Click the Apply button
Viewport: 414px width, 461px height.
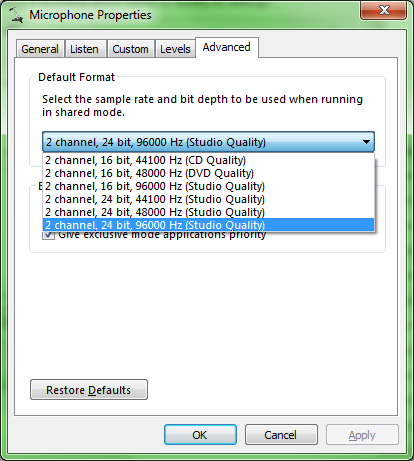tap(362, 435)
